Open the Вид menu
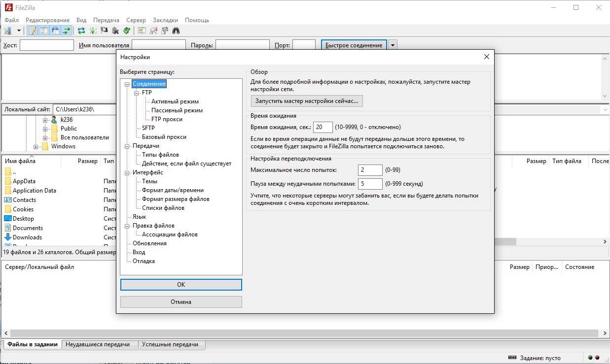 click(x=81, y=20)
